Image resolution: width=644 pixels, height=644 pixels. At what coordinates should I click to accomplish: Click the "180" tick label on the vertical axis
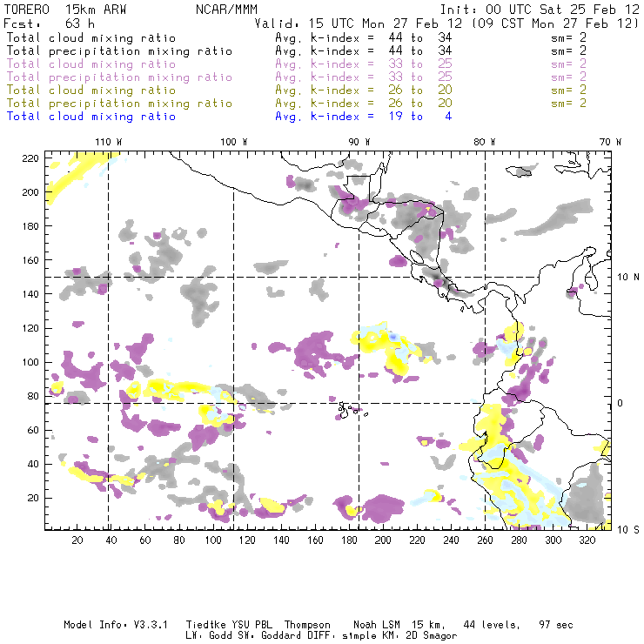(30, 226)
